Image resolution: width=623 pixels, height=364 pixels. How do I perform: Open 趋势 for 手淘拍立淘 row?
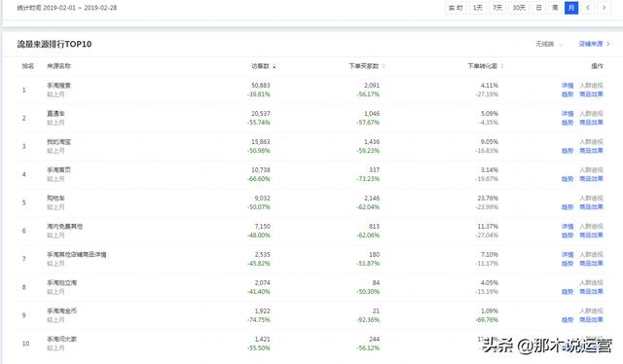tap(568, 292)
